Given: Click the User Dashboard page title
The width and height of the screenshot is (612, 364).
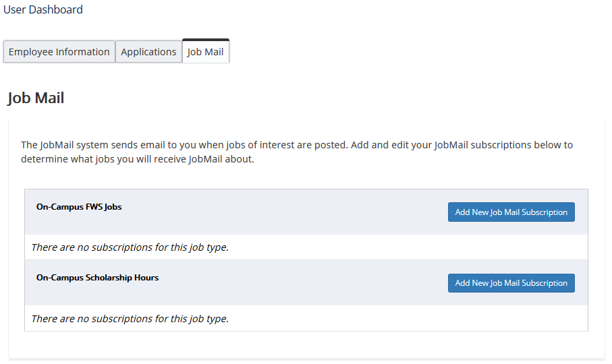Looking at the screenshot, I should [43, 9].
